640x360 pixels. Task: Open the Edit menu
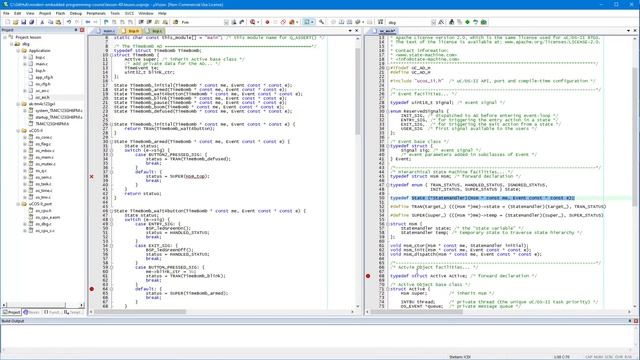18,13
